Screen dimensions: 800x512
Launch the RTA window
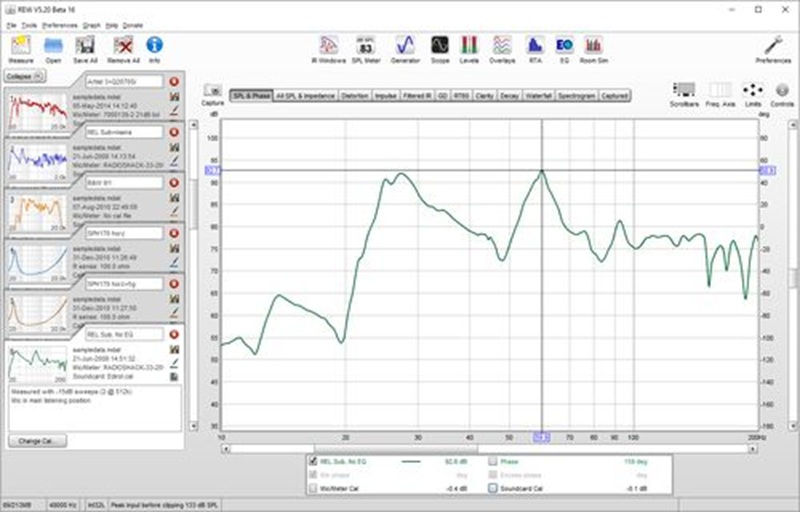tap(535, 49)
